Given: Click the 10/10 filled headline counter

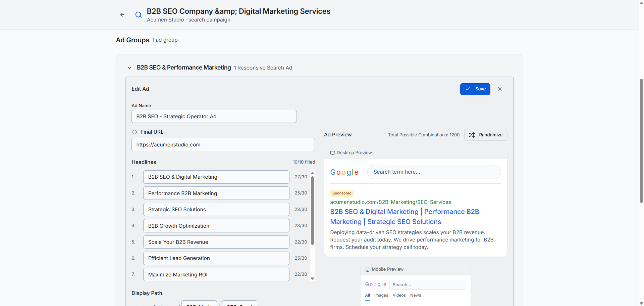Looking at the screenshot, I should (304, 162).
